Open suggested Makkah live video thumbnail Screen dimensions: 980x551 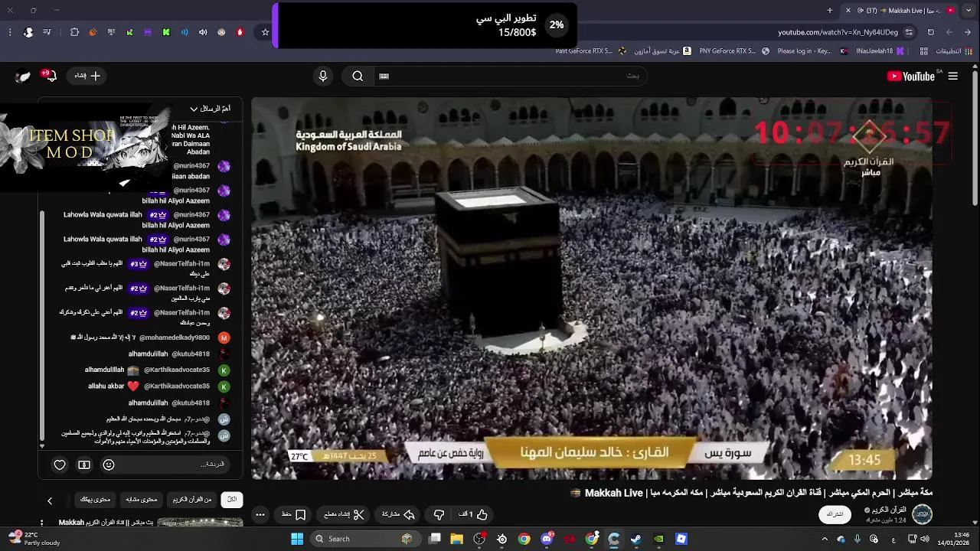coord(200,523)
